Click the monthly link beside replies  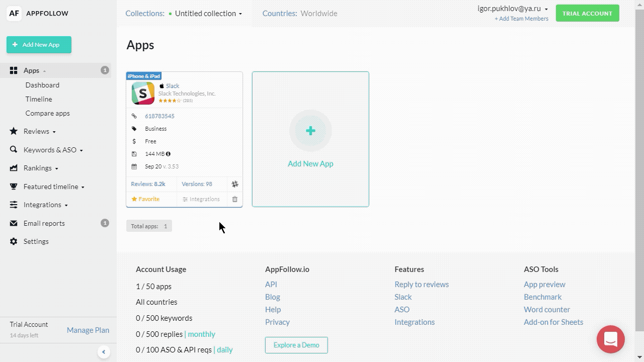(x=202, y=334)
